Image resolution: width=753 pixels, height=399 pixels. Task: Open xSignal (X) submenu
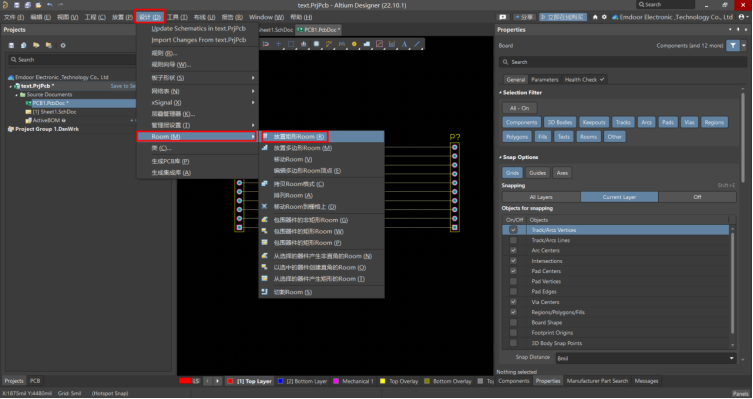(197, 103)
